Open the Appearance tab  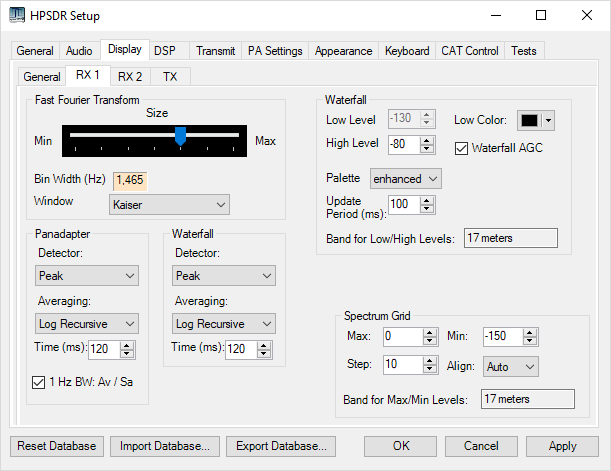pos(343,51)
